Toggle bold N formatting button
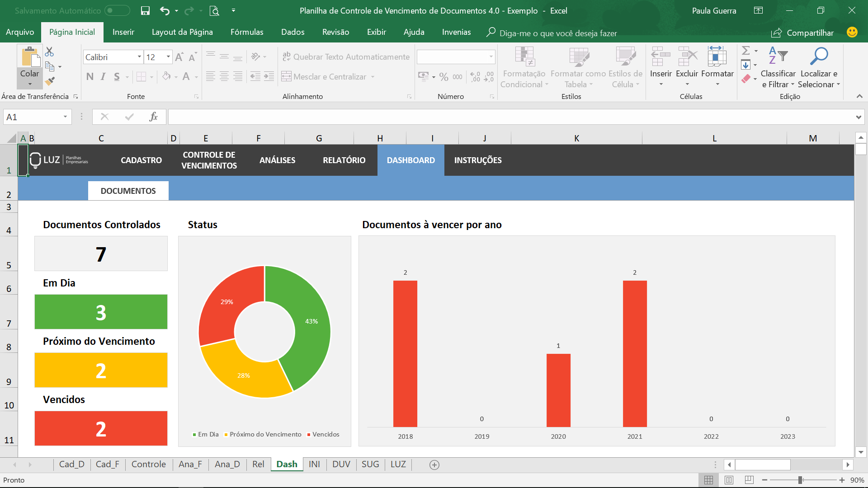The height and width of the screenshot is (488, 868). pyautogui.click(x=90, y=77)
